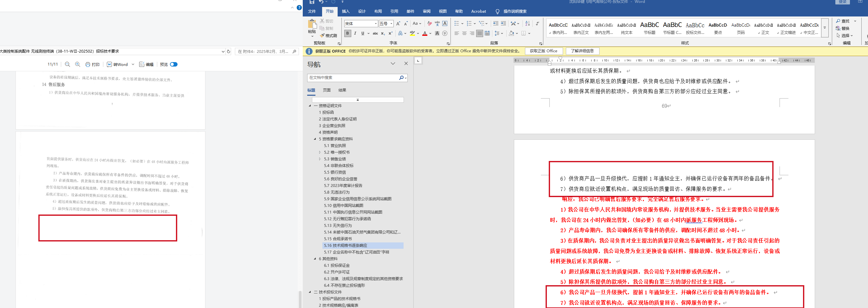Switch to the 视图 ribbon tab
Image resolution: width=868 pixels, height=308 pixels.
pyautogui.click(x=443, y=11)
